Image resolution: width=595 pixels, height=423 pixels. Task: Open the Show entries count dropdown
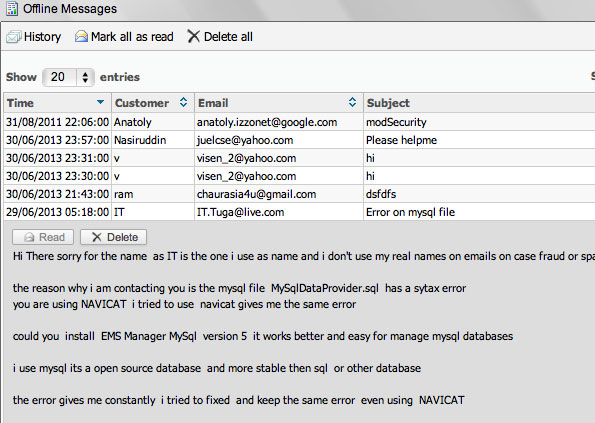(x=68, y=77)
